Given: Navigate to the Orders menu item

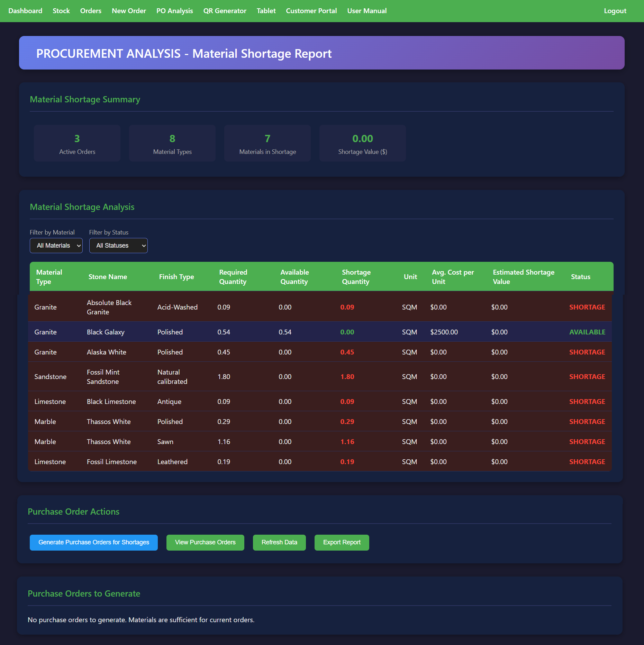Looking at the screenshot, I should pos(91,11).
